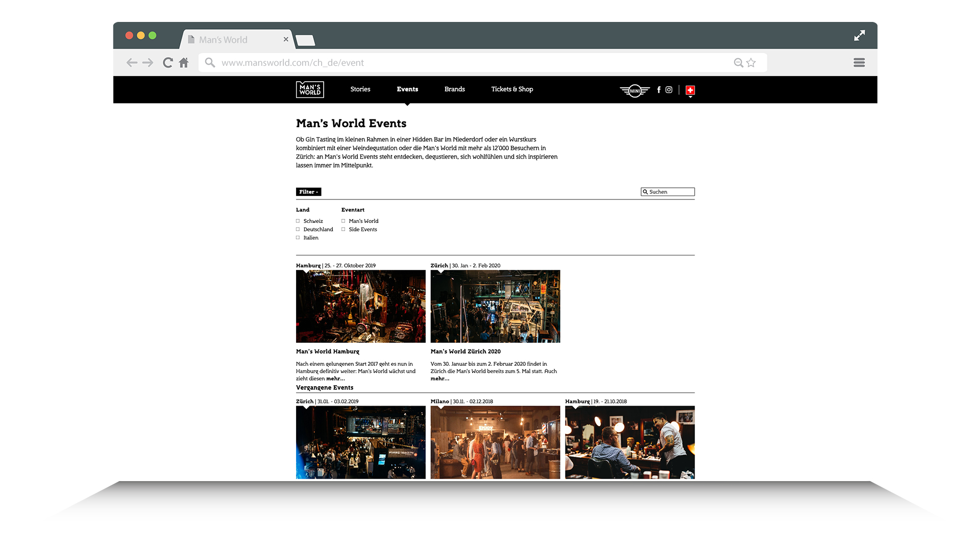Collapse the Filter section

click(x=308, y=192)
